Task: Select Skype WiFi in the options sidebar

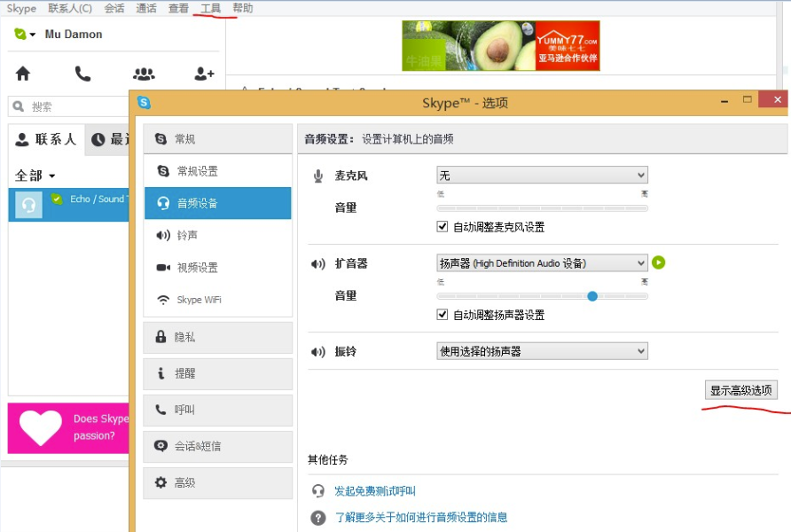Action: pyautogui.click(x=218, y=300)
